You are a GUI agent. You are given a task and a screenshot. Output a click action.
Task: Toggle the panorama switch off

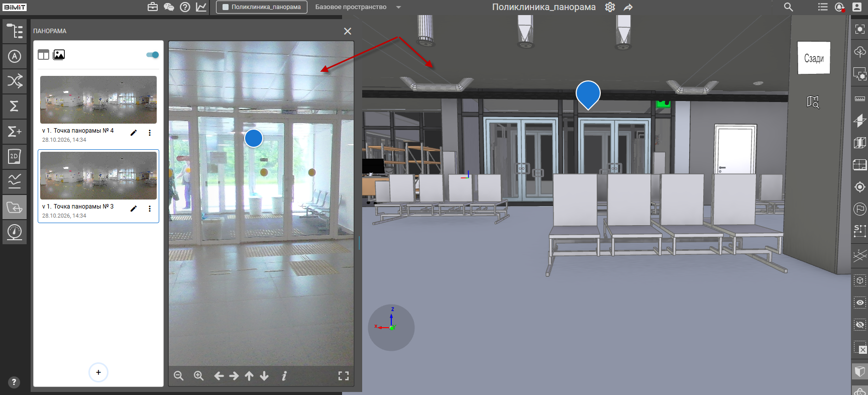pos(153,55)
